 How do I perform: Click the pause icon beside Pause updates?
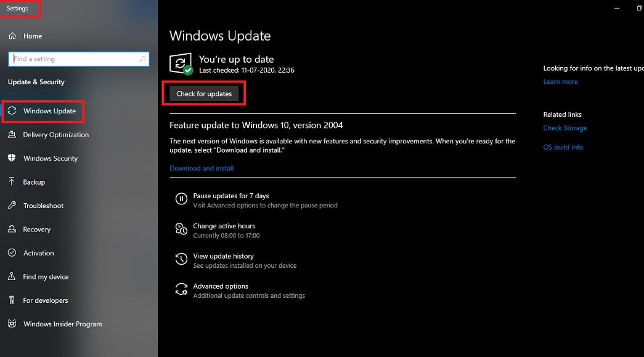(181, 199)
